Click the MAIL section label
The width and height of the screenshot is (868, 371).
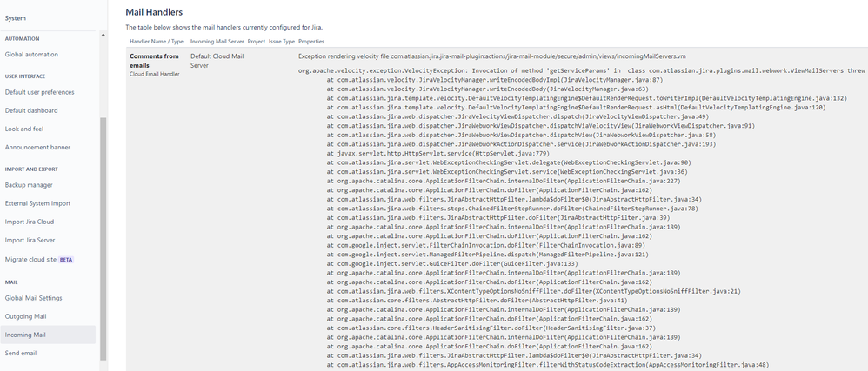click(x=11, y=282)
